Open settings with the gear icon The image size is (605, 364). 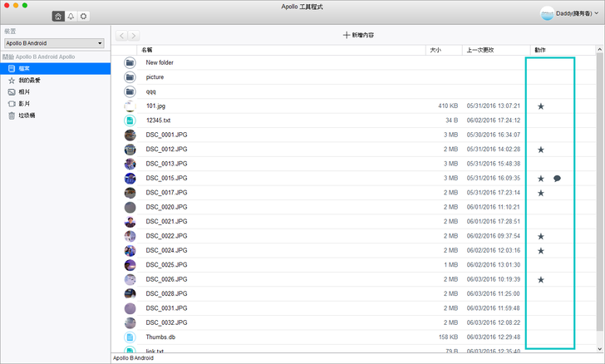84,16
